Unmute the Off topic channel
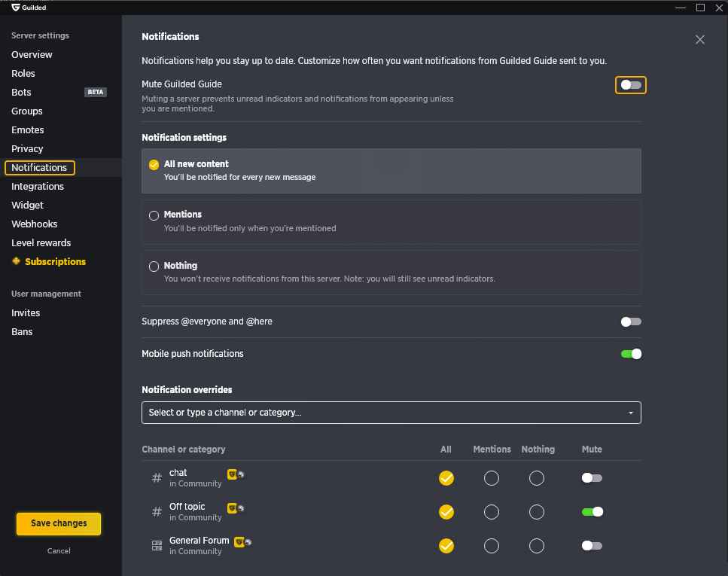 pos(592,511)
